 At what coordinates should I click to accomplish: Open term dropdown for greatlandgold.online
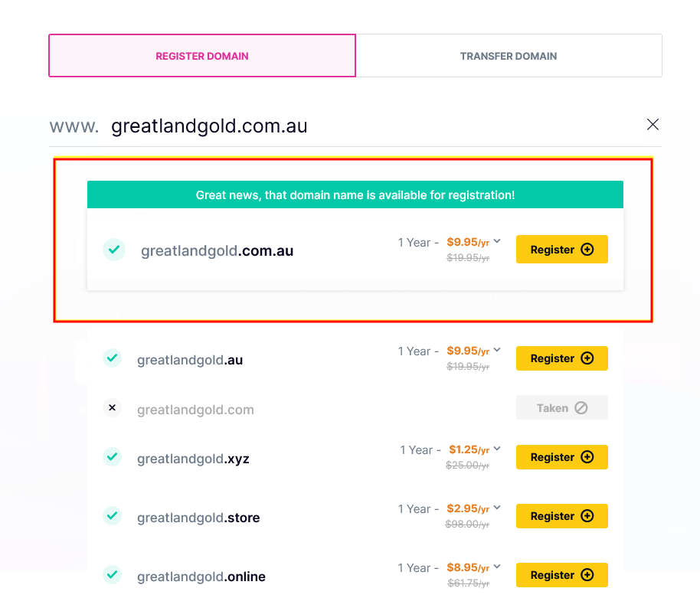tap(497, 567)
